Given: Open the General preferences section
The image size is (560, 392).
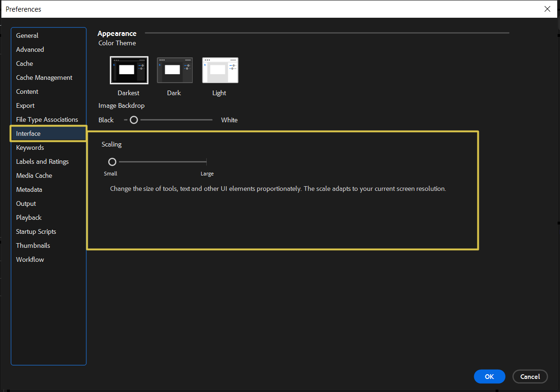Looking at the screenshot, I should [x=27, y=35].
